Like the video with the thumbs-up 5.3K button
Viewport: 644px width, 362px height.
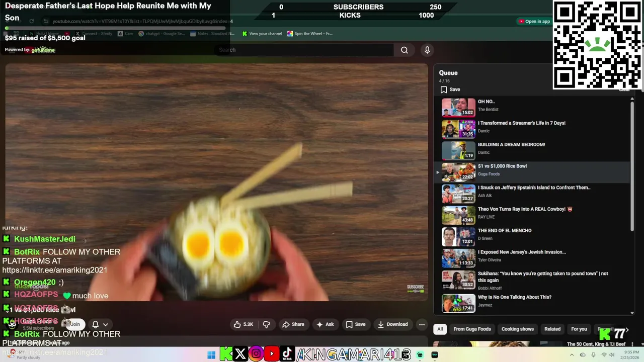click(x=244, y=324)
